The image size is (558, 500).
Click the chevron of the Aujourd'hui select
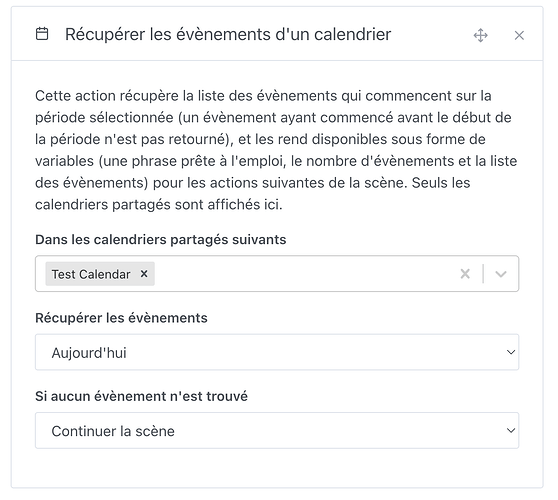pos(511,352)
